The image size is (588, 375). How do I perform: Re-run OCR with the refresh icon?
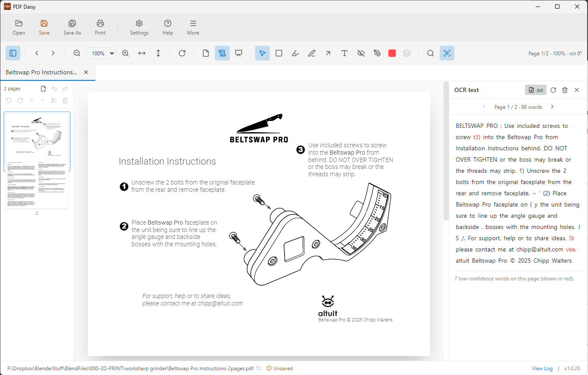pyautogui.click(x=553, y=90)
